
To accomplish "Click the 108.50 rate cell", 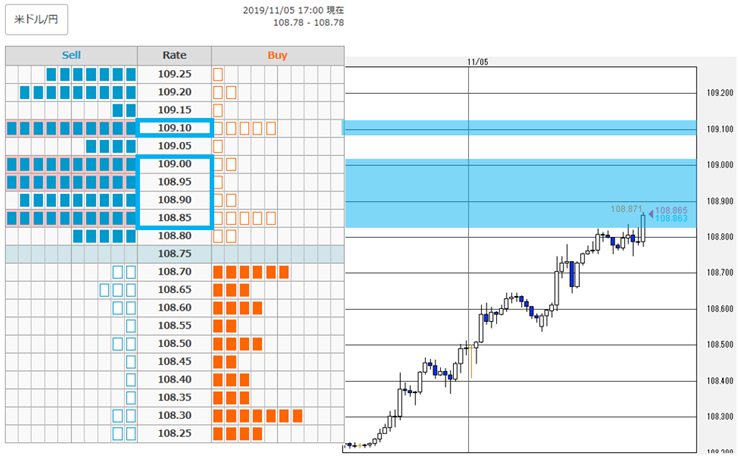I will [x=175, y=344].
